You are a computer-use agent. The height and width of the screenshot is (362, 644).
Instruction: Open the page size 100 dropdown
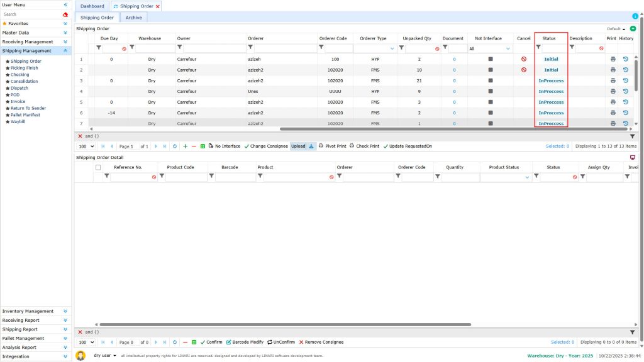point(85,146)
